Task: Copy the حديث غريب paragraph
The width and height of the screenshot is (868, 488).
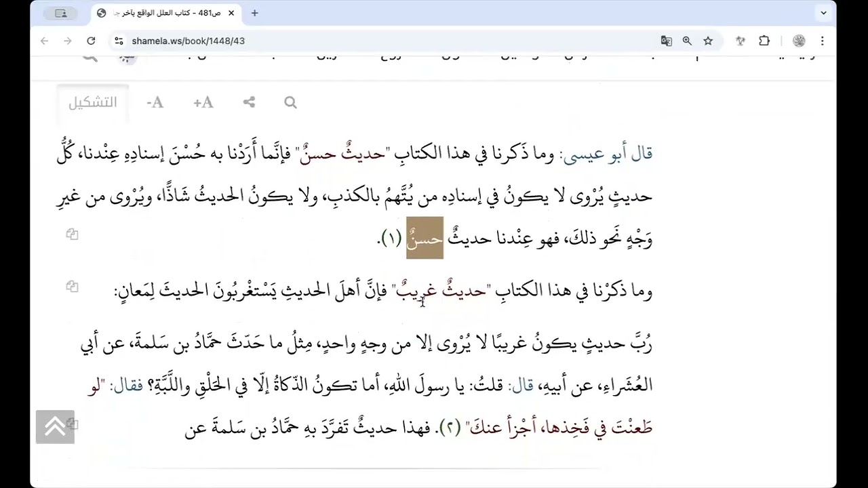Action: [72, 287]
